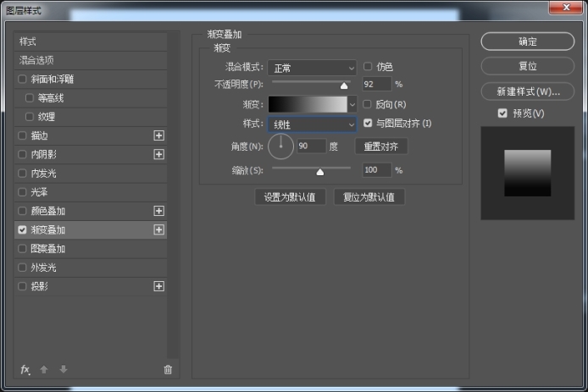Open gradient picker dropdown arrow
Screen dimensions: 588x392
tap(352, 104)
